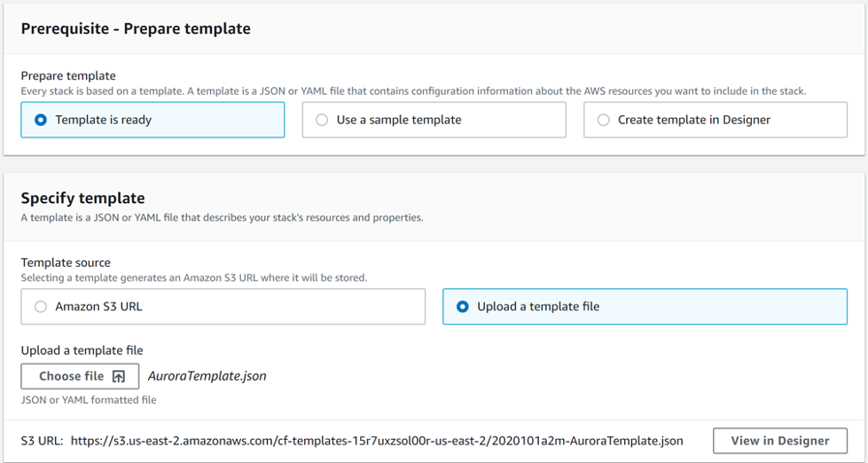Click the Specify template section heading
Viewport: 868px width, 463px height.
(x=83, y=198)
